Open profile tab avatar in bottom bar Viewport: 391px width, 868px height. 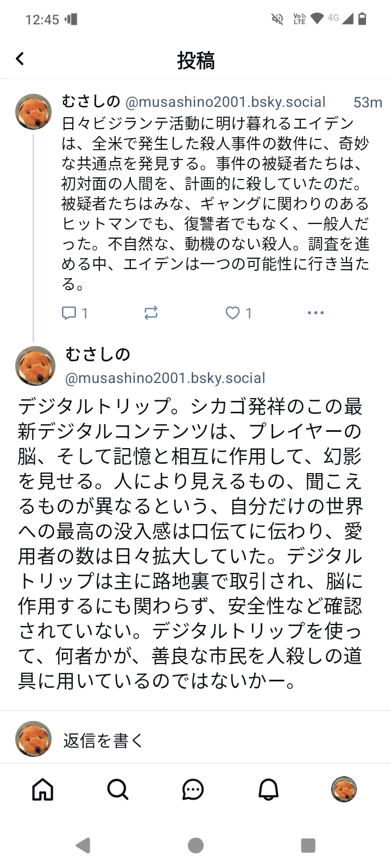pyautogui.click(x=344, y=789)
